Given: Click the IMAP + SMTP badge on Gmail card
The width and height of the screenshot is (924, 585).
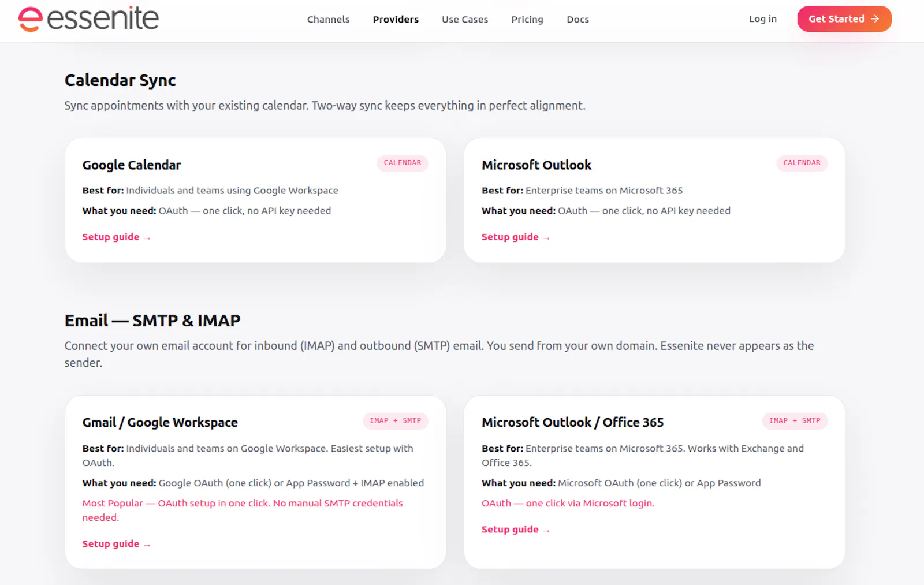Looking at the screenshot, I should (x=396, y=421).
